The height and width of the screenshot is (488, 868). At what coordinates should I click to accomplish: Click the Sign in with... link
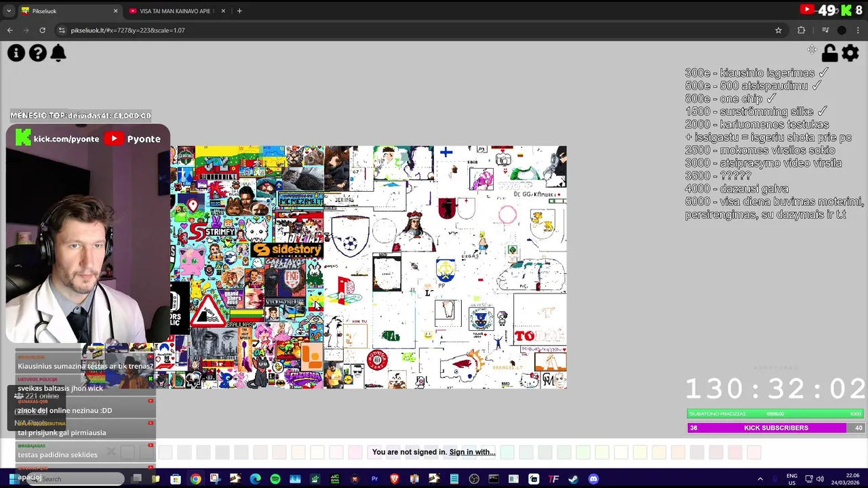(472, 452)
